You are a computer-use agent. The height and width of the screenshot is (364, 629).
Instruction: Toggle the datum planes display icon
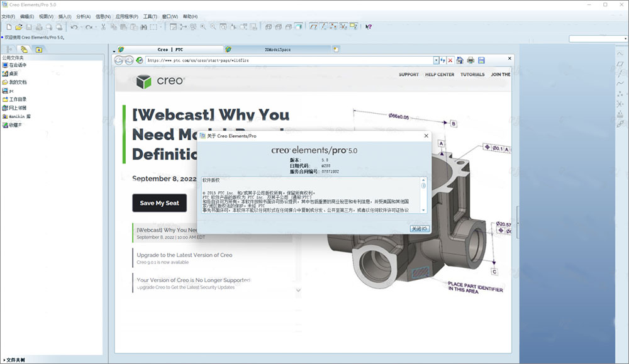pos(314,27)
